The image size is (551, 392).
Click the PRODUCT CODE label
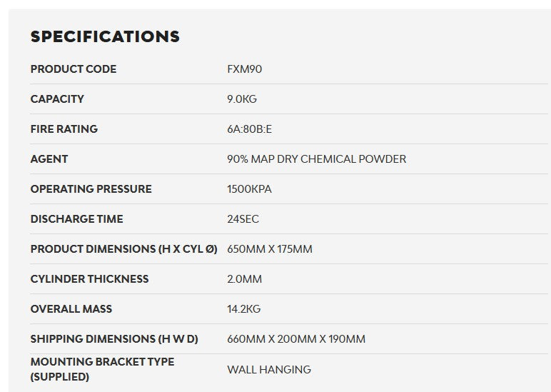[73, 69]
